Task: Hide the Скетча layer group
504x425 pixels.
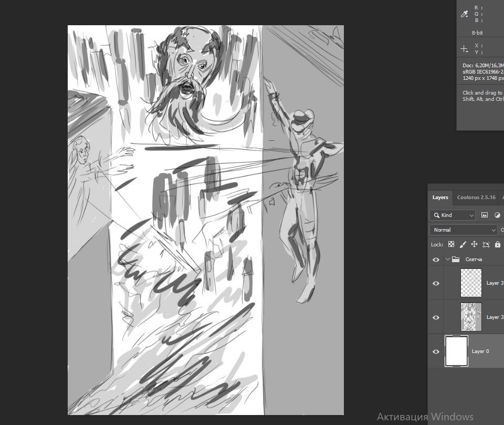Action: (x=436, y=260)
